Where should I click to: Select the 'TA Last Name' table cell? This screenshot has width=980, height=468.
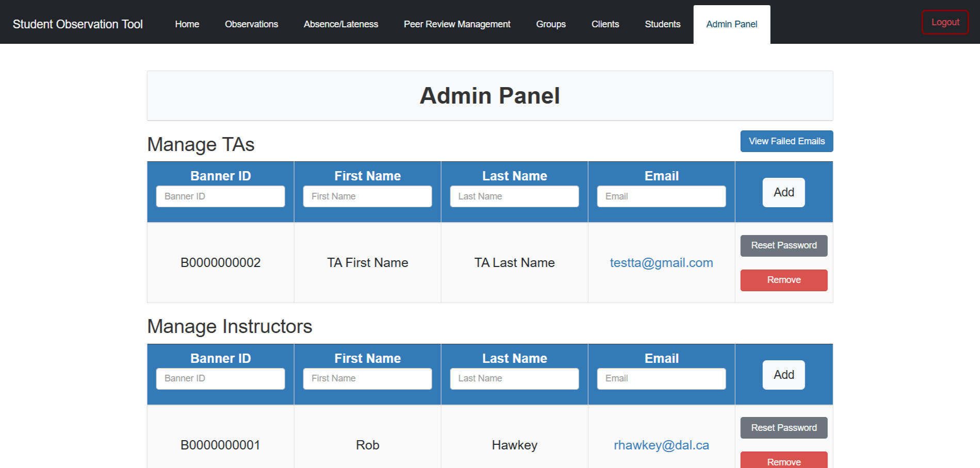click(x=515, y=263)
